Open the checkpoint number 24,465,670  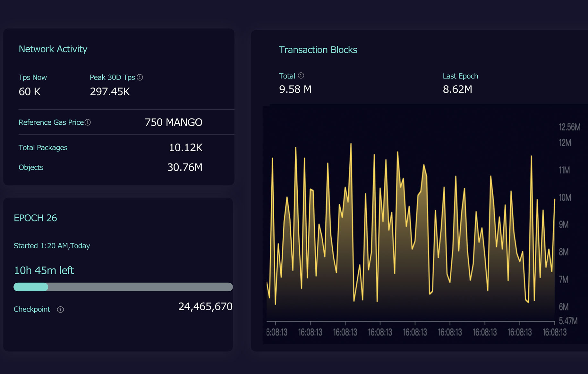point(206,306)
